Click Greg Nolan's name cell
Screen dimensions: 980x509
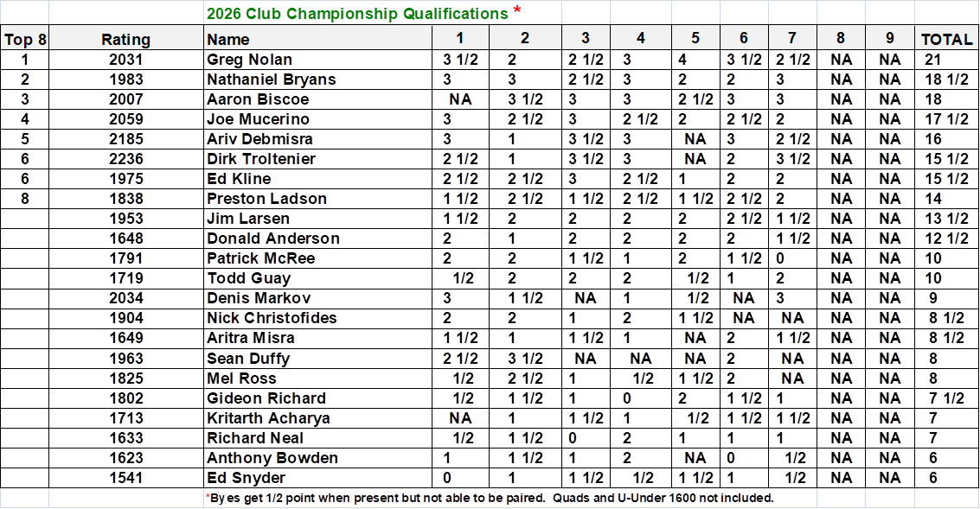point(249,60)
